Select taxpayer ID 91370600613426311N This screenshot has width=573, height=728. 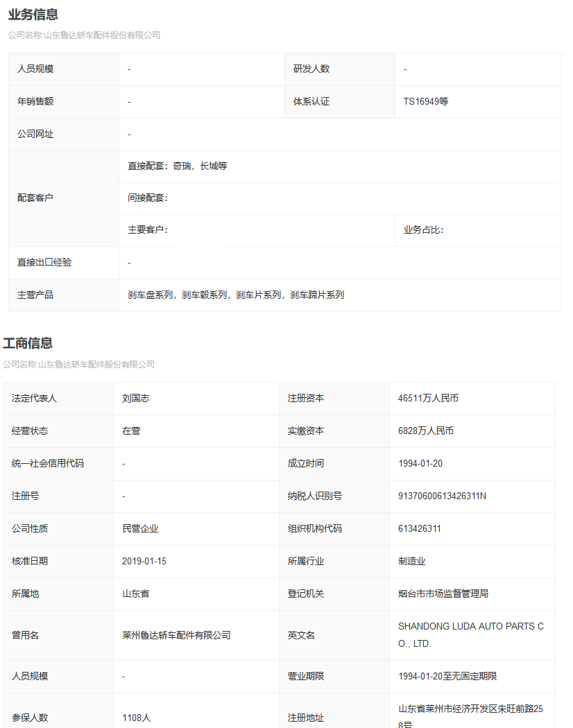(442, 496)
